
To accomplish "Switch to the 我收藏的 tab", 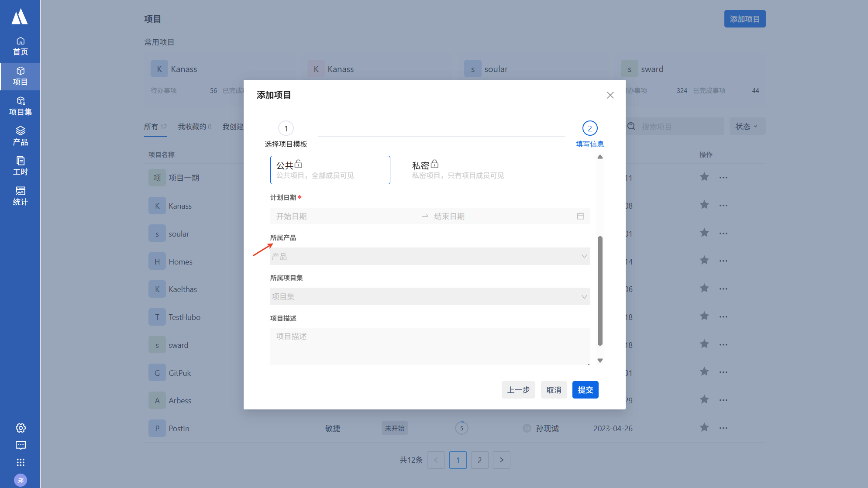I will pyautogui.click(x=194, y=127).
